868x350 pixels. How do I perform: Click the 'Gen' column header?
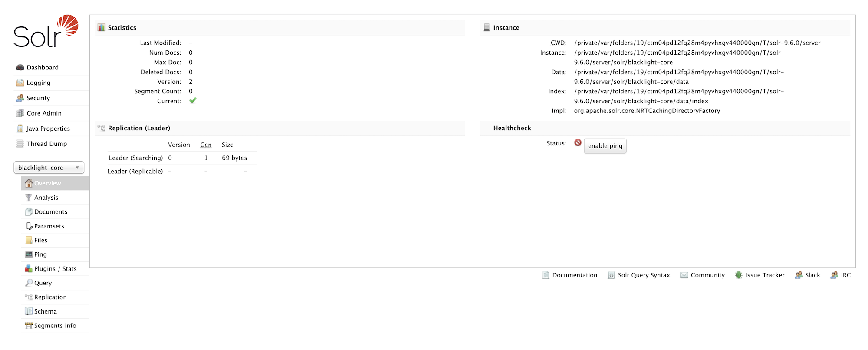(x=206, y=145)
